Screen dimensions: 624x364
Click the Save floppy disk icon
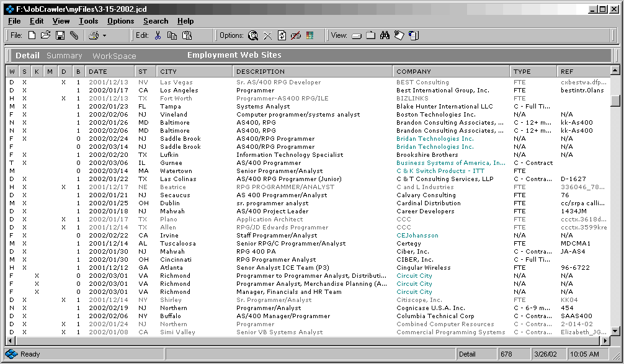(x=60, y=35)
